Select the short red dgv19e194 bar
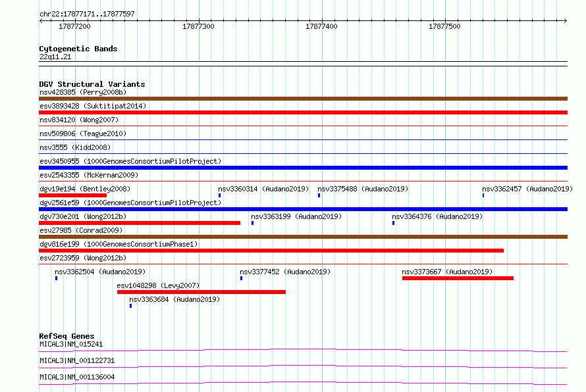The width and height of the screenshot is (586, 392). tap(73, 195)
